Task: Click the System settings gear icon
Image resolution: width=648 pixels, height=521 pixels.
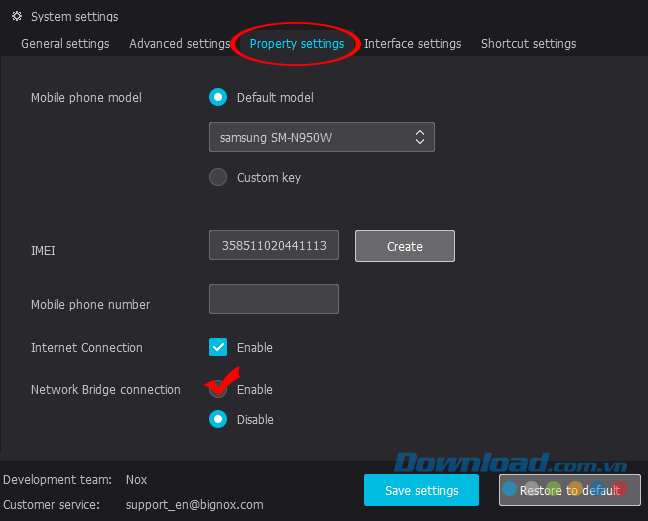Action: (x=17, y=16)
